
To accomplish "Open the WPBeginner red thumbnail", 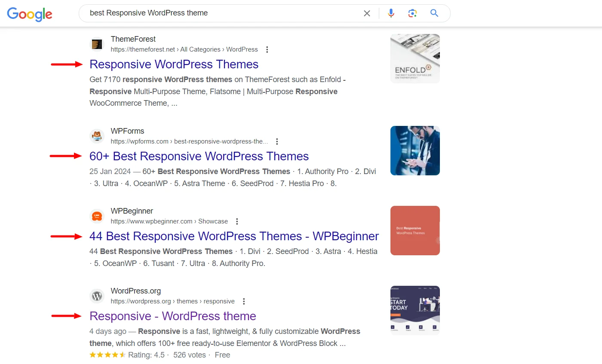I will (x=415, y=230).
